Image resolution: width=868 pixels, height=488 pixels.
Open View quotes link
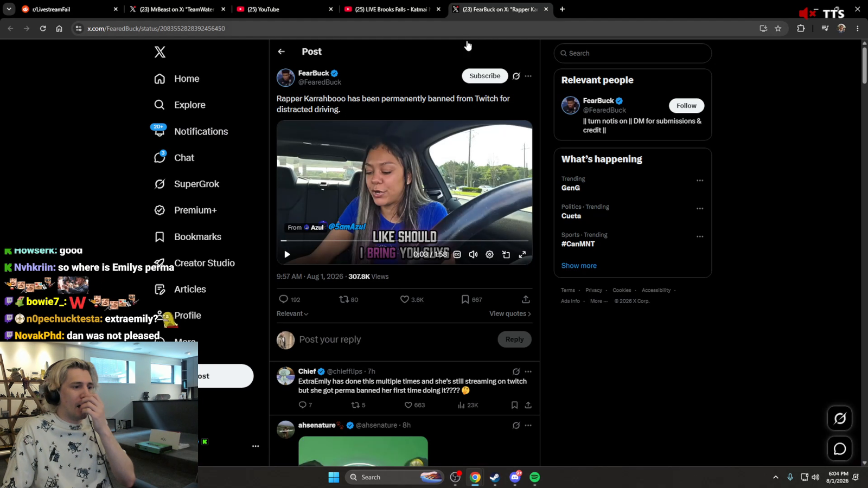[510, 313]
